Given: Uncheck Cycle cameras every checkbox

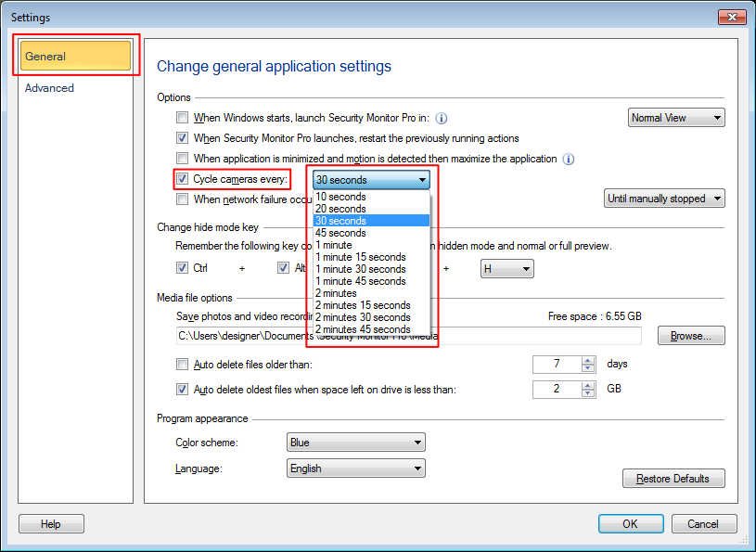Looking at the screenshot, I should point(182,179).
